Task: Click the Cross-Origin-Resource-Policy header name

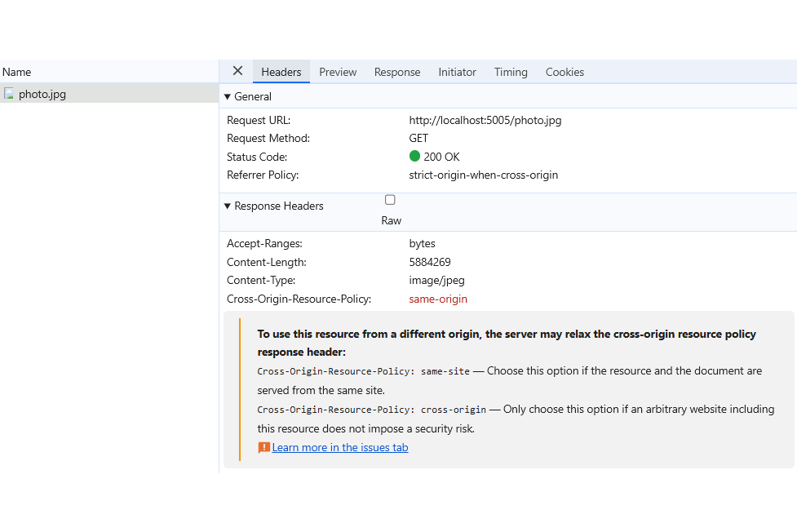Action: (x=299, y=299)
